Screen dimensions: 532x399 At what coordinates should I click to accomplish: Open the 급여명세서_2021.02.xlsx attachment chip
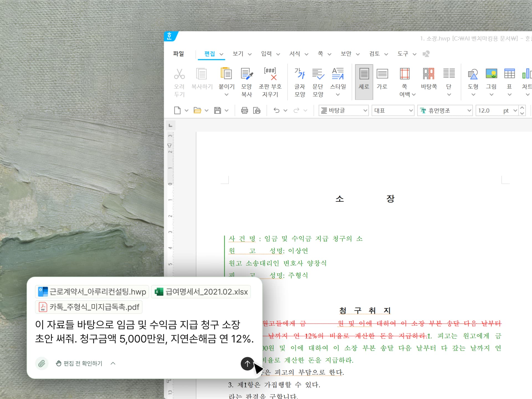tap(201, 292)
